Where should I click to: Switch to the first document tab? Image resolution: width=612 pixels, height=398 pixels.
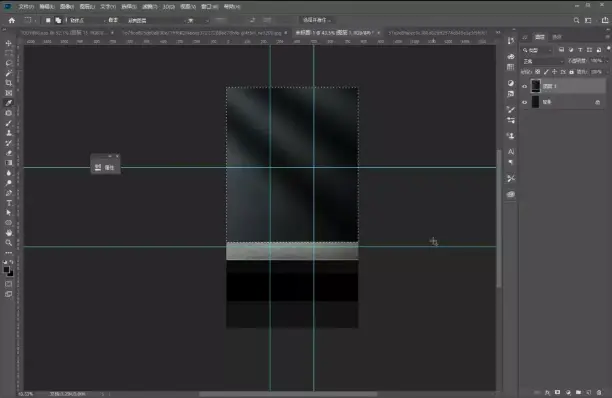point(66,33)
